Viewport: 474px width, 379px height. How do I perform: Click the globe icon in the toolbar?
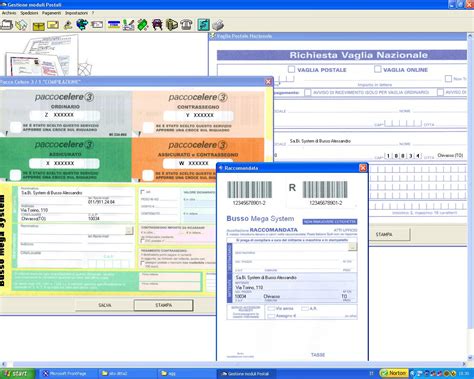82,25
